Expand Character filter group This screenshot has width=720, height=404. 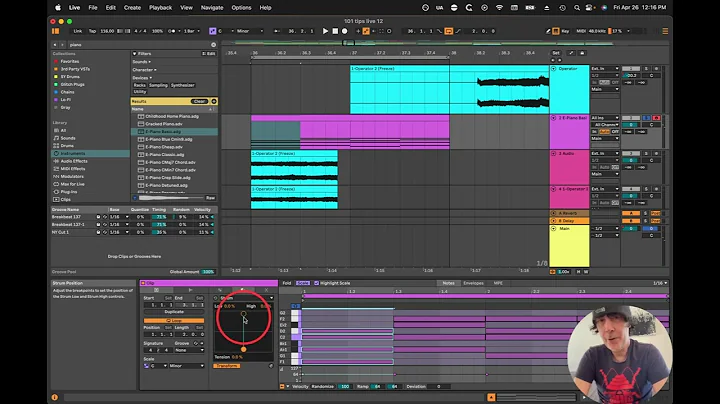[144, 70]
